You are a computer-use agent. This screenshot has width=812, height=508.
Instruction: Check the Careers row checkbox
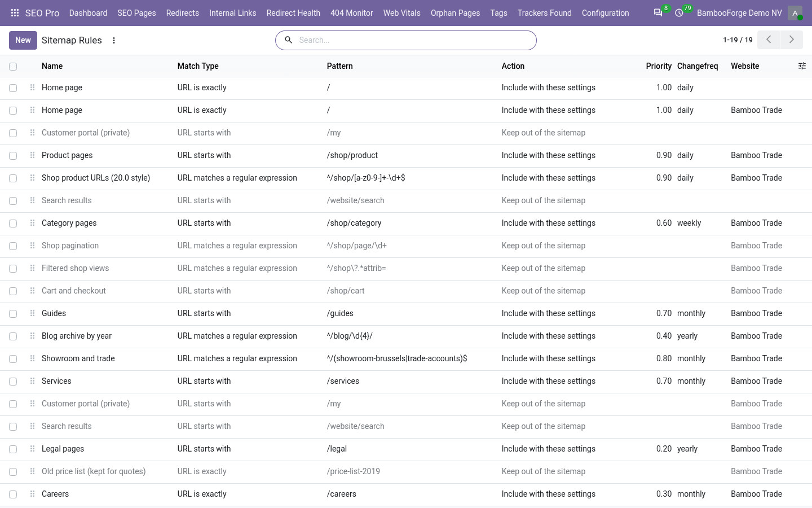[x=13, y=494]
